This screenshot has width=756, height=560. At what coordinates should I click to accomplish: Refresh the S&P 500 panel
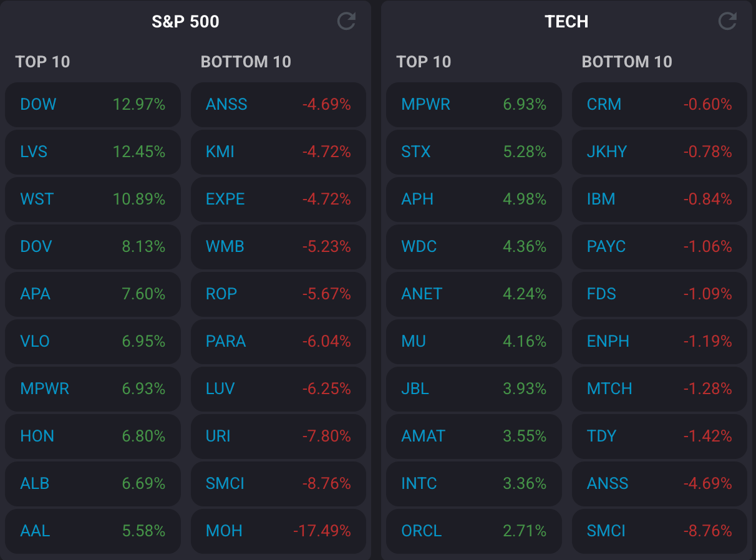(346, 21)
